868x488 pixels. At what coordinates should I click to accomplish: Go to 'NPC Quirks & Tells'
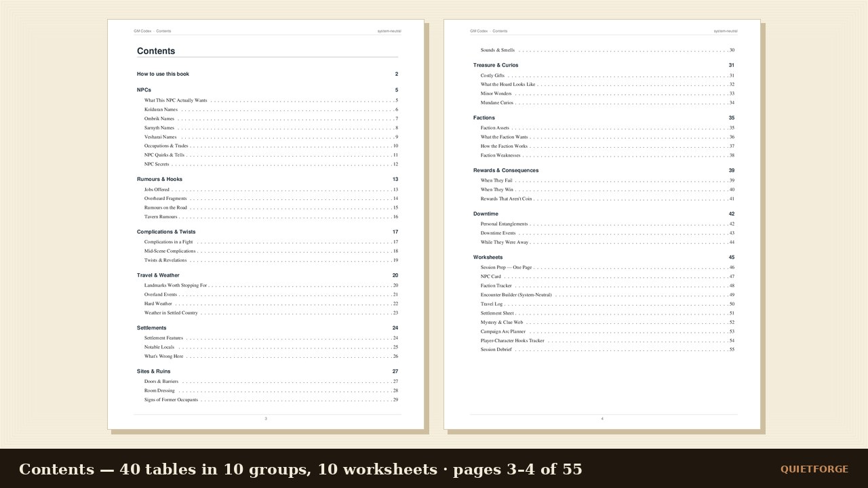tap(271, 155)
